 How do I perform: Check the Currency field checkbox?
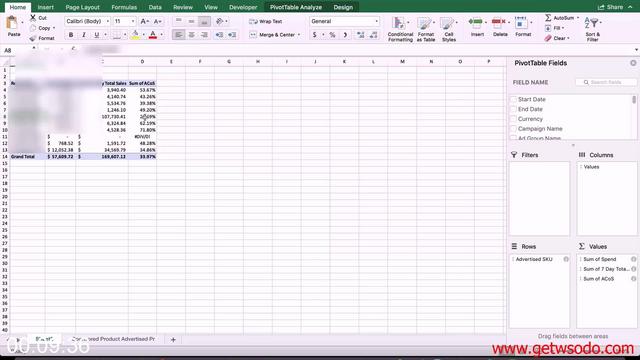(513, 119)
